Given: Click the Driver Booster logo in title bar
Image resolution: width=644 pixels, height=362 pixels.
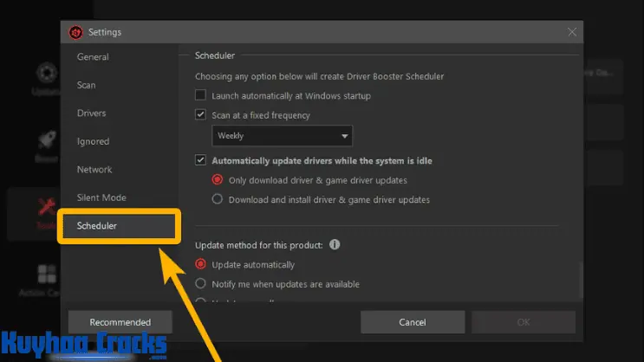Looking at the screenshot, I should tap(76, 32).
